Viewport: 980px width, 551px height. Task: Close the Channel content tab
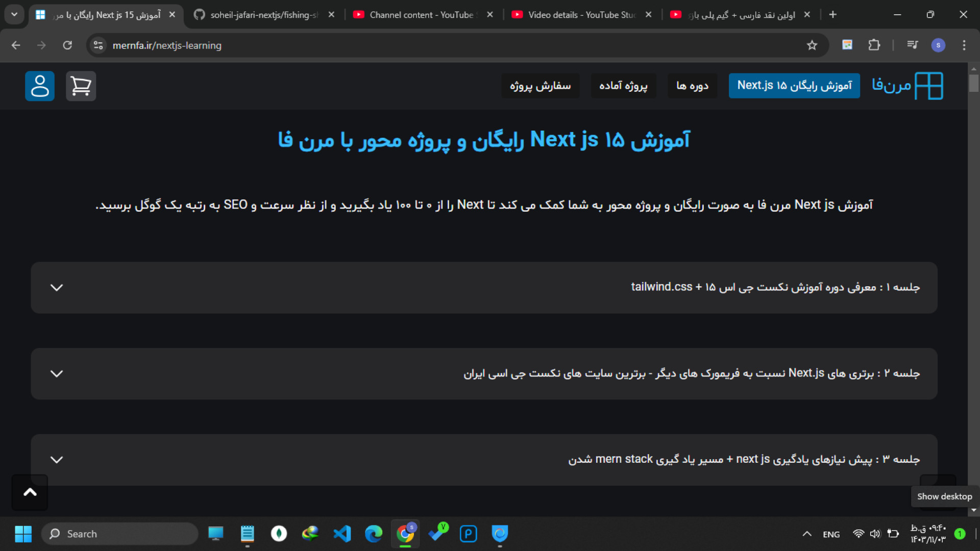tap(490, 15)
